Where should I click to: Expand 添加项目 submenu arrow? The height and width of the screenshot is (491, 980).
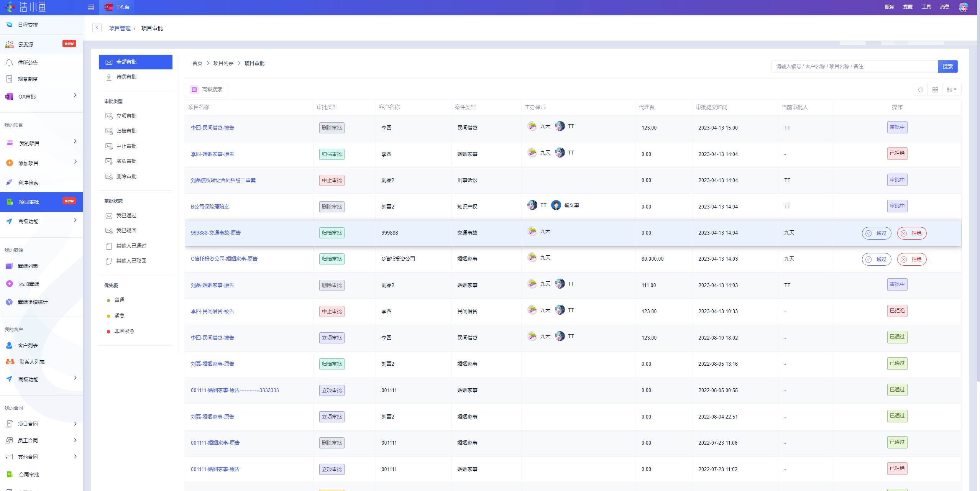click(x=75, y=162)
